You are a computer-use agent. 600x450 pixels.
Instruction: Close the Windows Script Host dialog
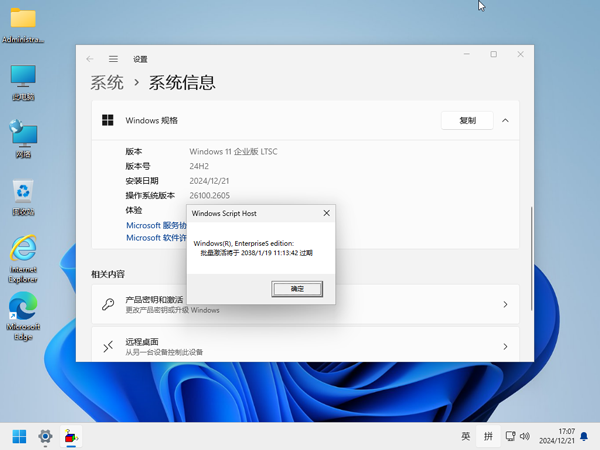click(x=326, y=213)
